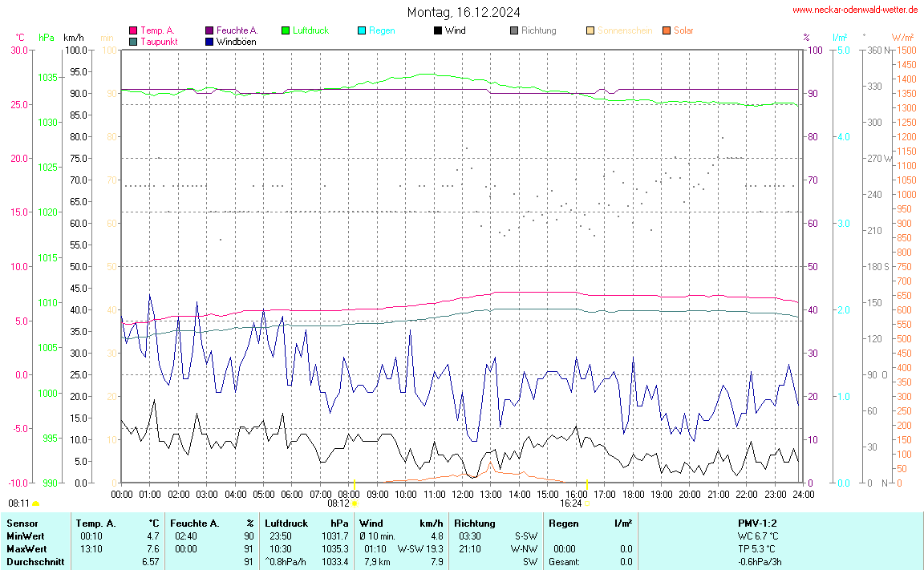The image size is (924, 570).
Task: Click the sunset icon beside 16:24
Action: (x=587, y=504)
